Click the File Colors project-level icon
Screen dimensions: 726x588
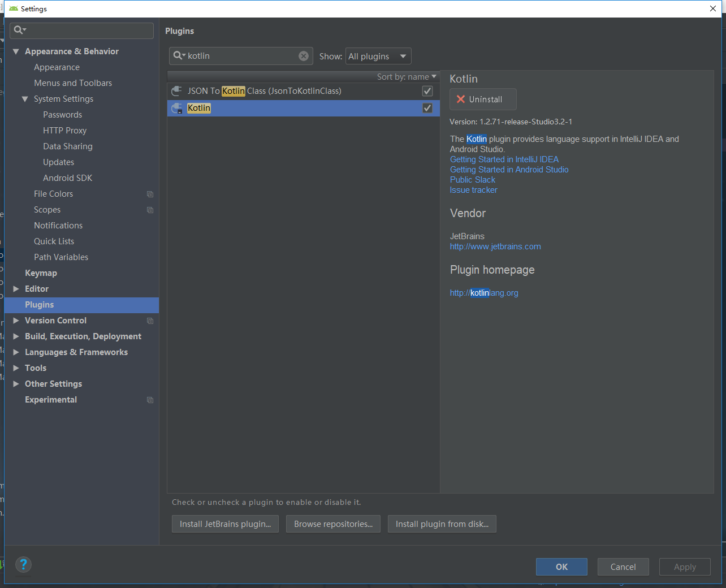[150, 194]
